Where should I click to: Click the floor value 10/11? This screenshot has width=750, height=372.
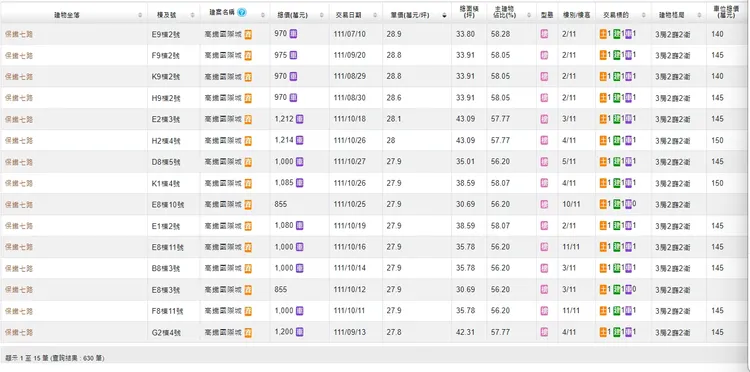tap(572, 205)
